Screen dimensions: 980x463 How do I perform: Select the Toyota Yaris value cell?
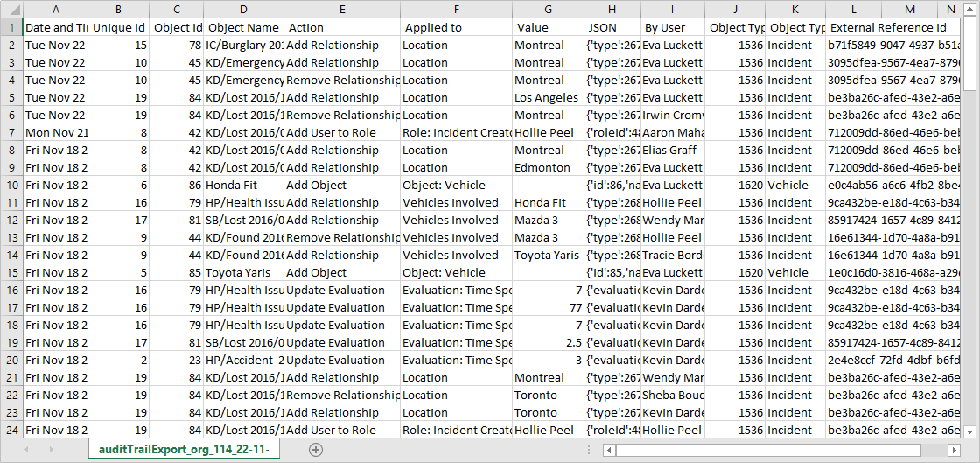547,255
